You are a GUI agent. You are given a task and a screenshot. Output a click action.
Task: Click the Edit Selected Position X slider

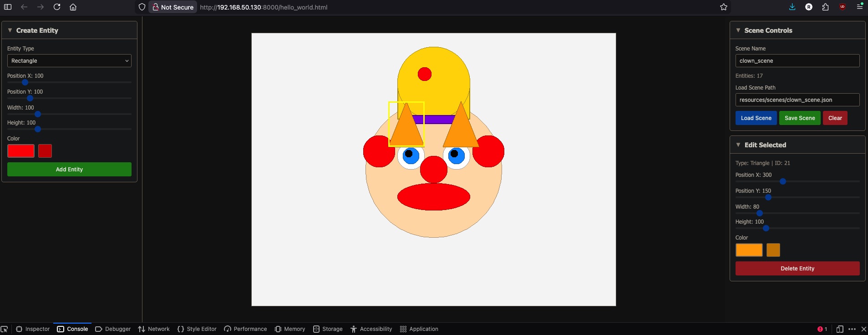point(797,181)
